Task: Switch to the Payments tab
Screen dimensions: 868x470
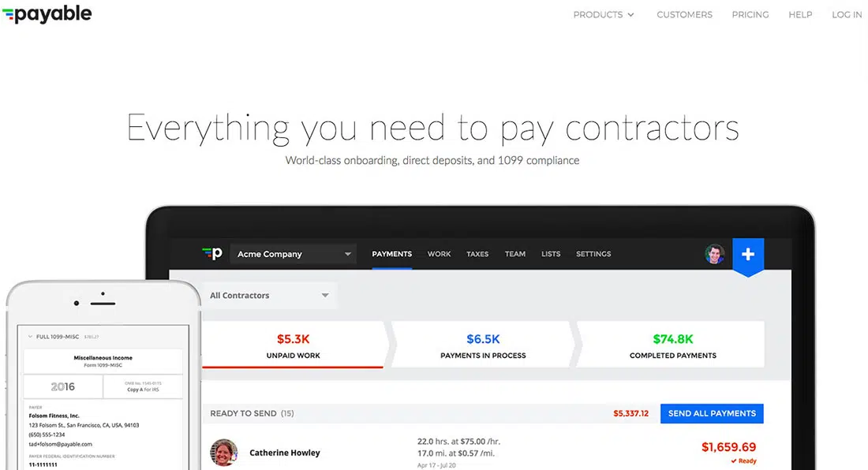Action: click(391, 254)
